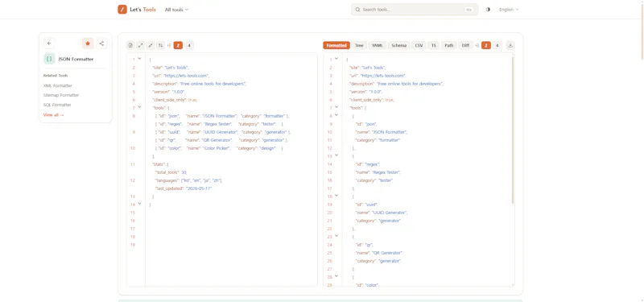
Task: Click "version": "1.0.0" in output pane
Action: click(366, 92)
